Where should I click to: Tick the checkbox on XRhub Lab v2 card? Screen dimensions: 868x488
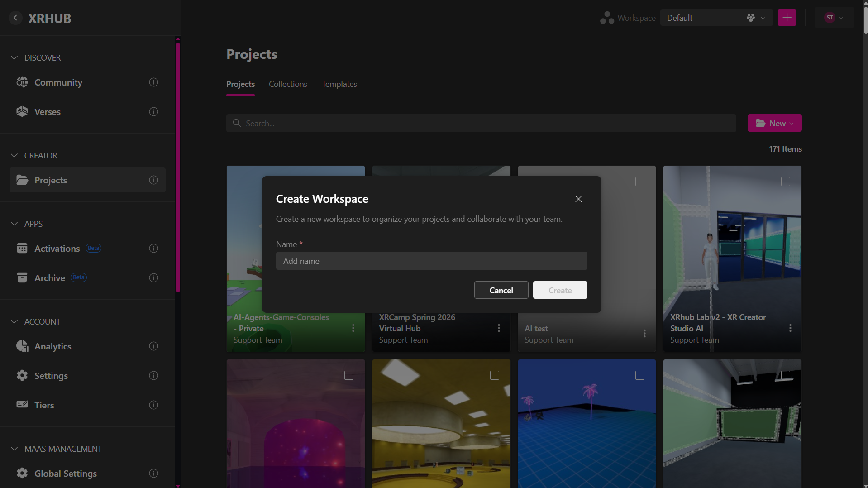(x=786, y=182)
